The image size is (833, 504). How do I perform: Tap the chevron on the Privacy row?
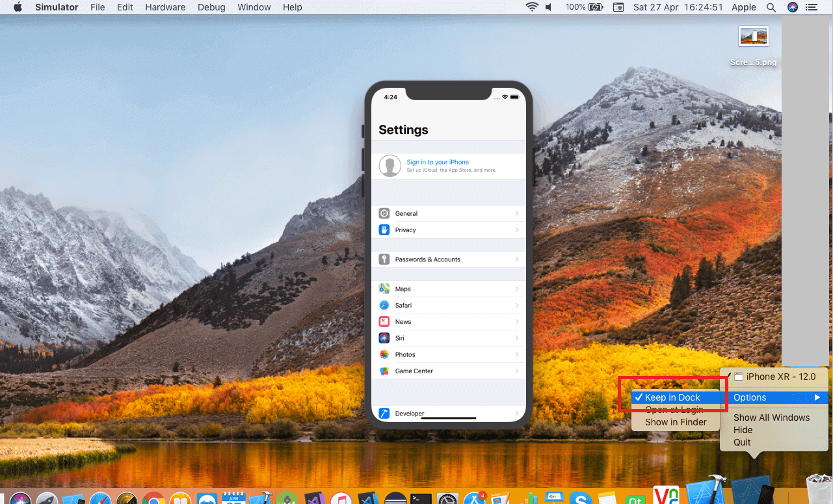[517, 230]
